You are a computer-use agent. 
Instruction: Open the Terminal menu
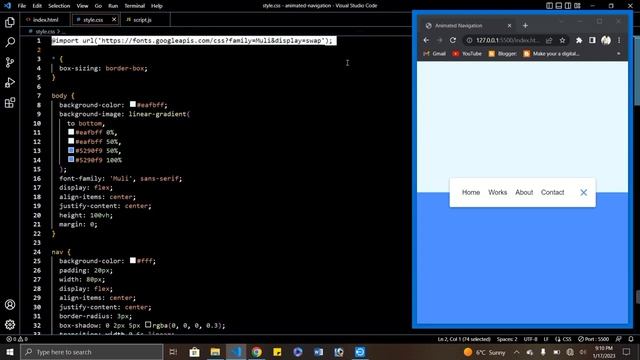tap(135, 6)
